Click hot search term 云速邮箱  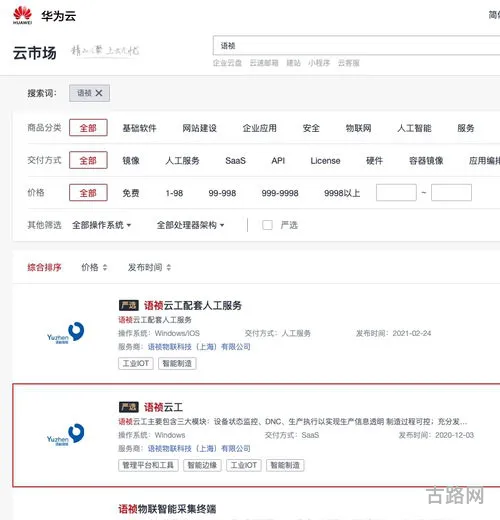pos(264,63)
